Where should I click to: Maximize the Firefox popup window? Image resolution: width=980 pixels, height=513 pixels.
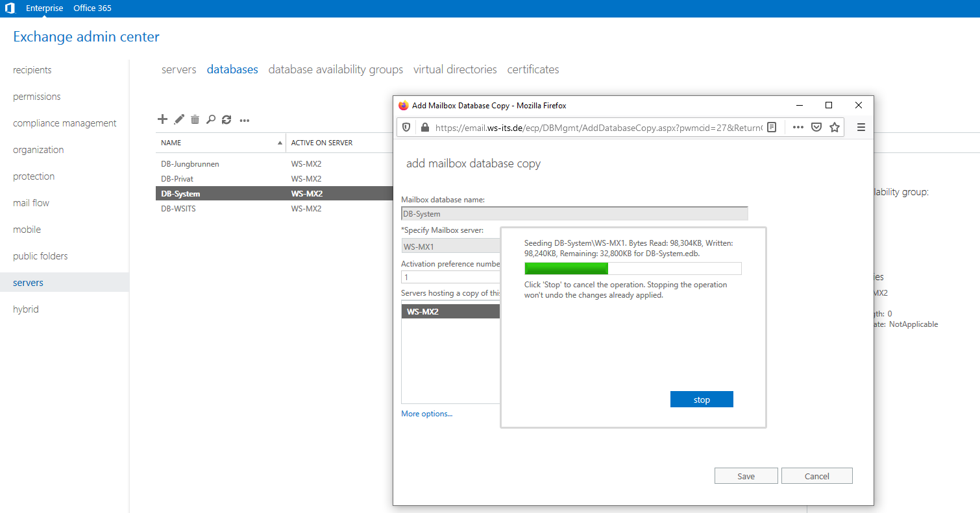coord(829,105)
